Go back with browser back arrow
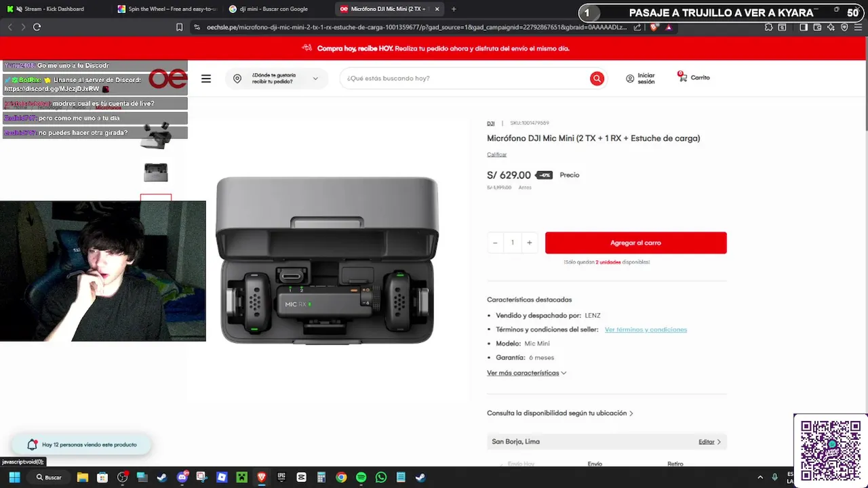 pos(9,27)
